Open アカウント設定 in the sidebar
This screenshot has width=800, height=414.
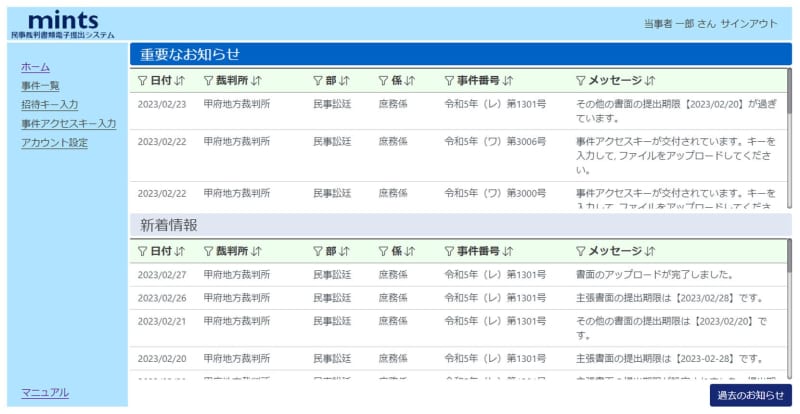54,143
